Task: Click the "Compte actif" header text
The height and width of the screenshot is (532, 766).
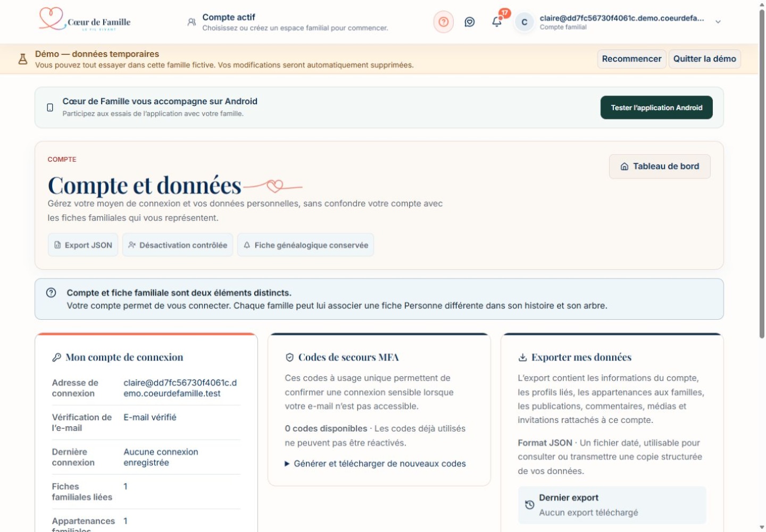Action: click(229, 17)
